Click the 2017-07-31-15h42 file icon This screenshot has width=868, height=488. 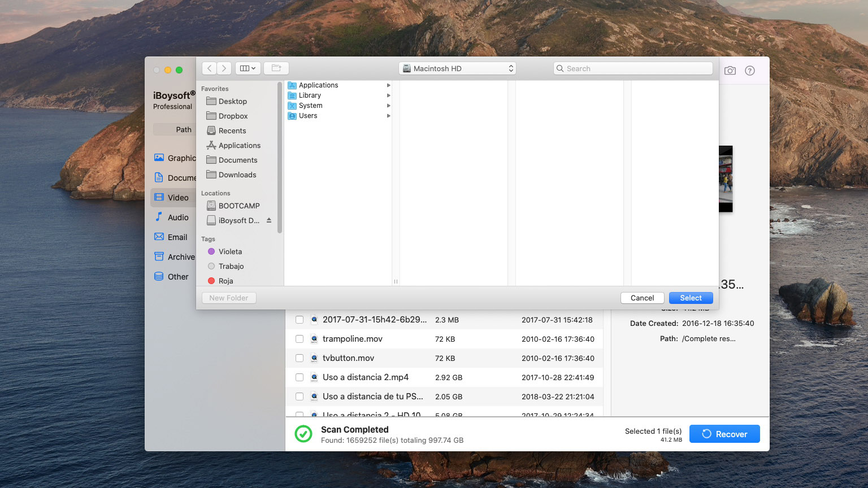pyautogui.click(x=314, y=320)
